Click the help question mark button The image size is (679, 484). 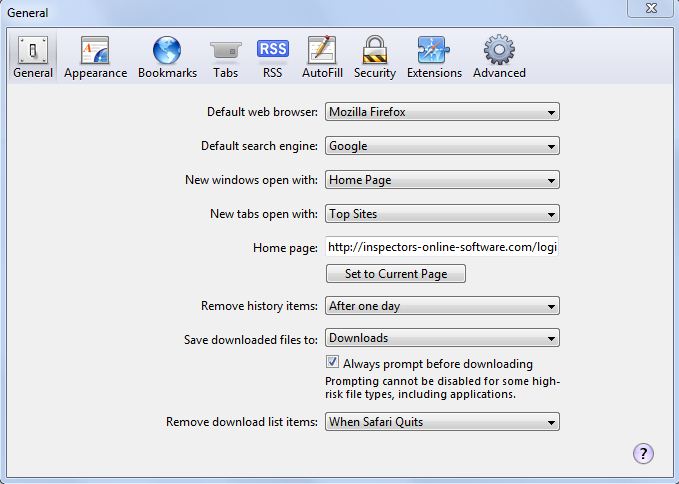pos(643,453)
